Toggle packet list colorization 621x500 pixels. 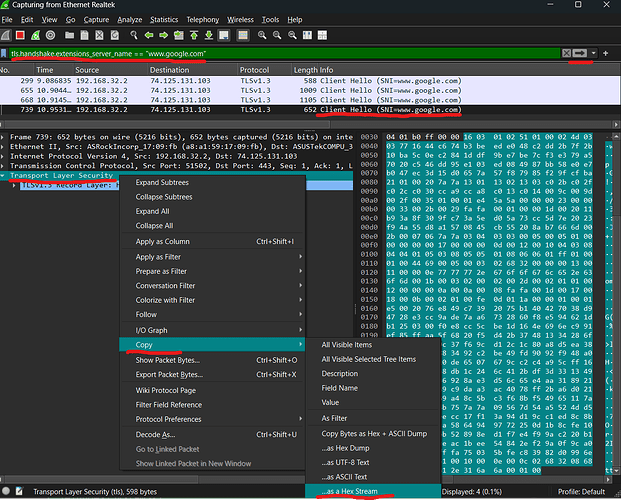click(243, 35)
